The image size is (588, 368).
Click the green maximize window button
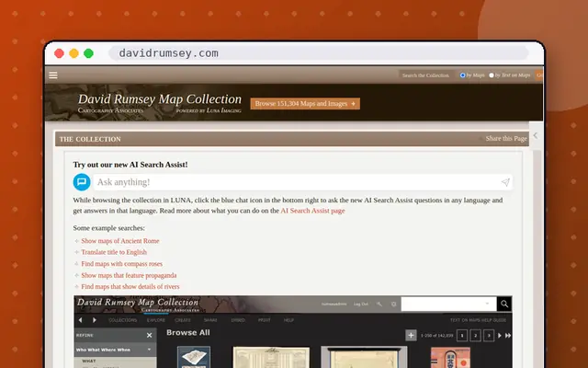click(x=88, y=53)
